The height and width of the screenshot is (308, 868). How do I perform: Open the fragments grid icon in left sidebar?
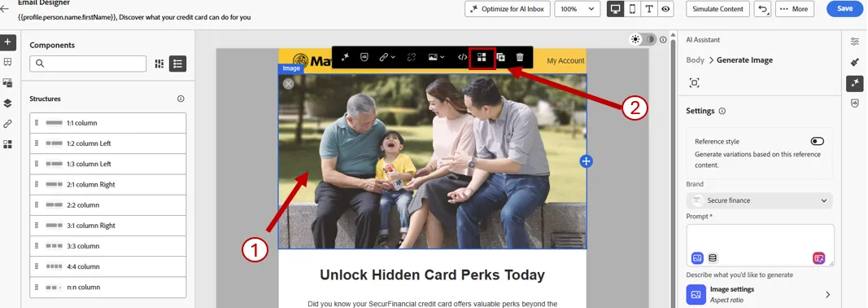coord(8,144)
